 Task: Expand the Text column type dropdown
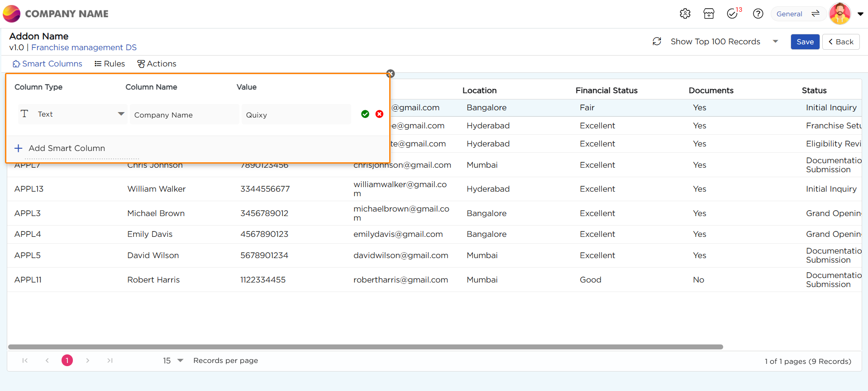click(x=121, y=114)
